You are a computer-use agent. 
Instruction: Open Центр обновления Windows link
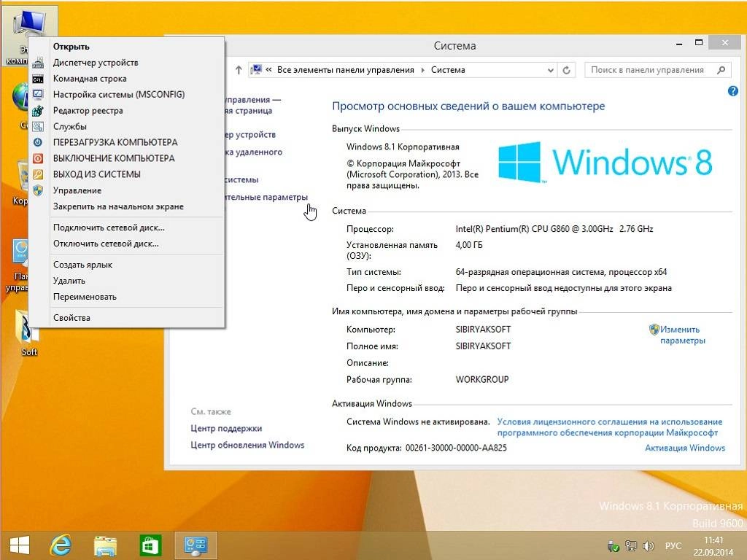[247, 445]
